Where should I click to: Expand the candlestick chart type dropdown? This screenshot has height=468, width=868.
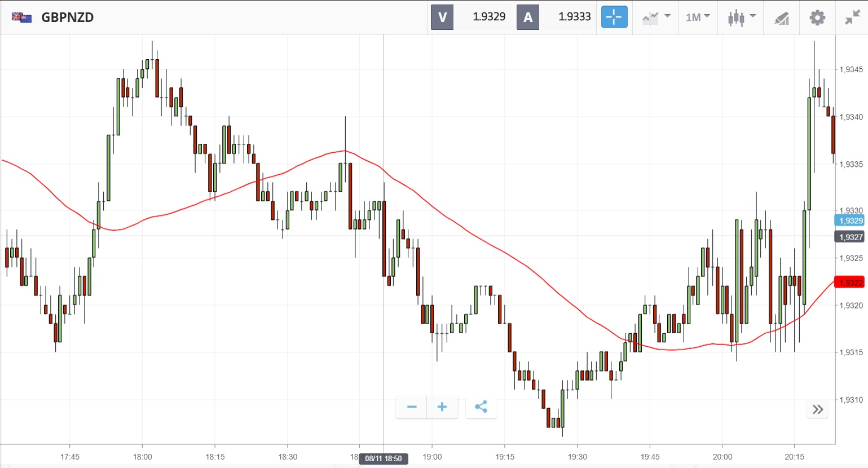pyautogui.click(x=741, y=17)
